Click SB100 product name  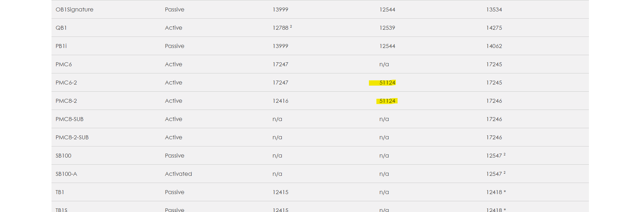63,156
